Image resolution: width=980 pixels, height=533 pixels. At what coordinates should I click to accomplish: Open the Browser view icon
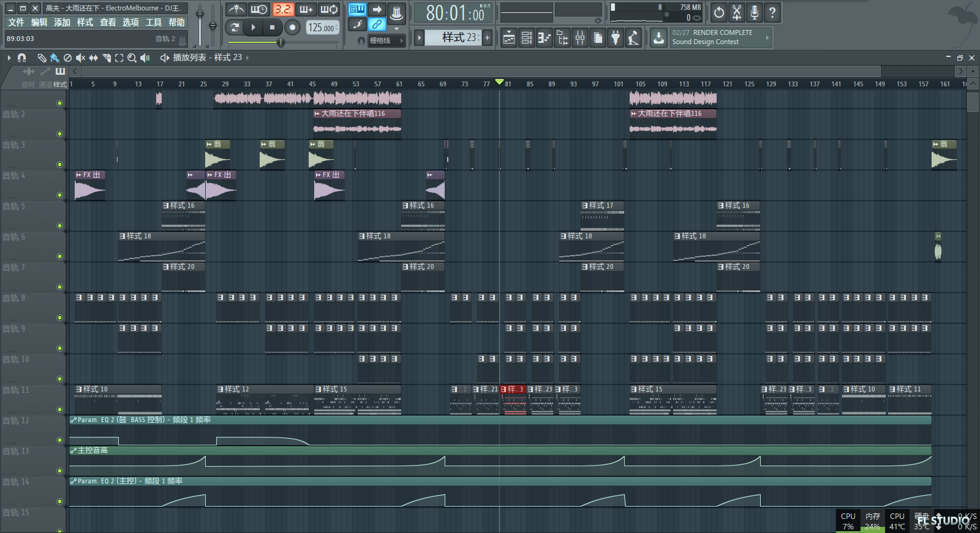(x=562, y=38)
